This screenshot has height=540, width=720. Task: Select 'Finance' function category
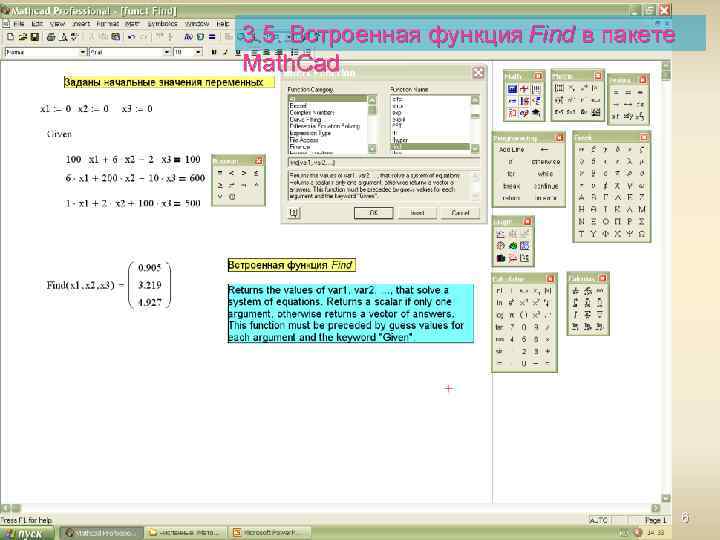point(300,147)
